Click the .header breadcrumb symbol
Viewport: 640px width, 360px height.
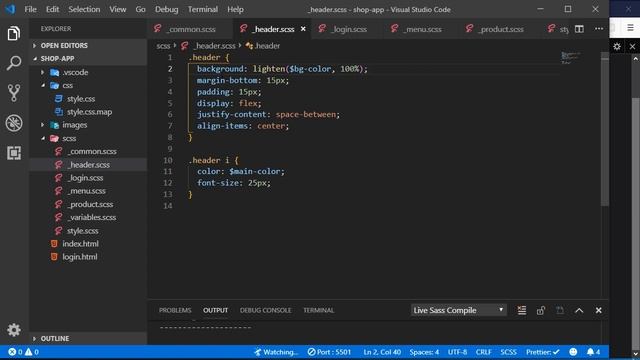263,46
